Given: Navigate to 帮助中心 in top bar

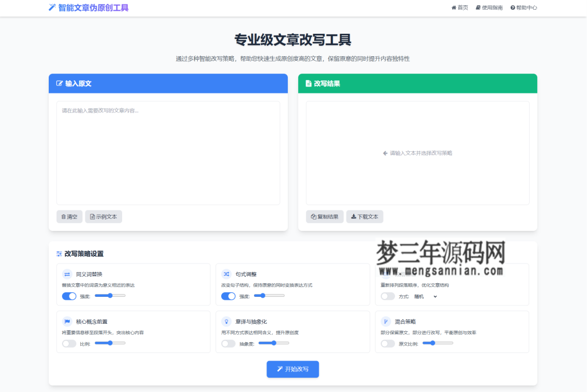Looking at the screenshot, I should coord(523,7).
